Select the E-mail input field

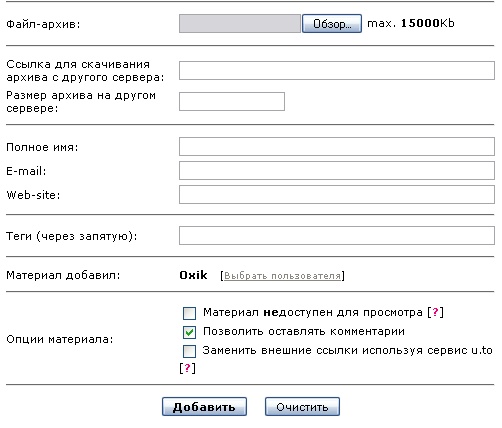(x=337, y=170)
